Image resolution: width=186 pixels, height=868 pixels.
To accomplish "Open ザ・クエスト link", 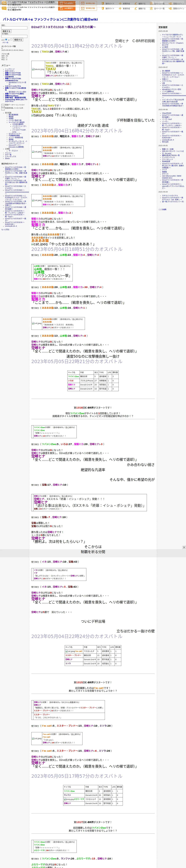I will click(13, 151).
